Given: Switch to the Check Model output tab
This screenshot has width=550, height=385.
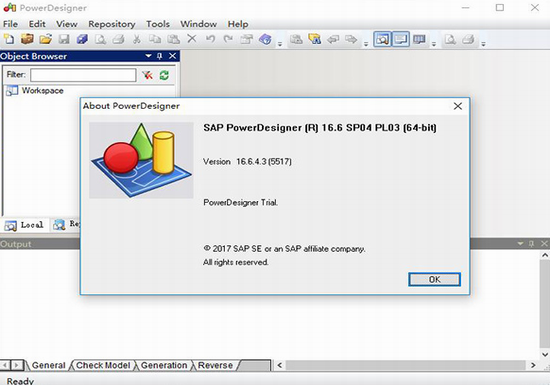Looking at the screenshot, I should 103,365.
